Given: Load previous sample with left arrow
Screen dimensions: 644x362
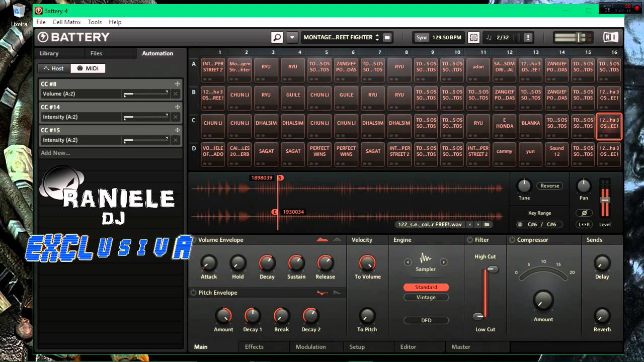Looking at the screenshot, I should coord(469,225).
